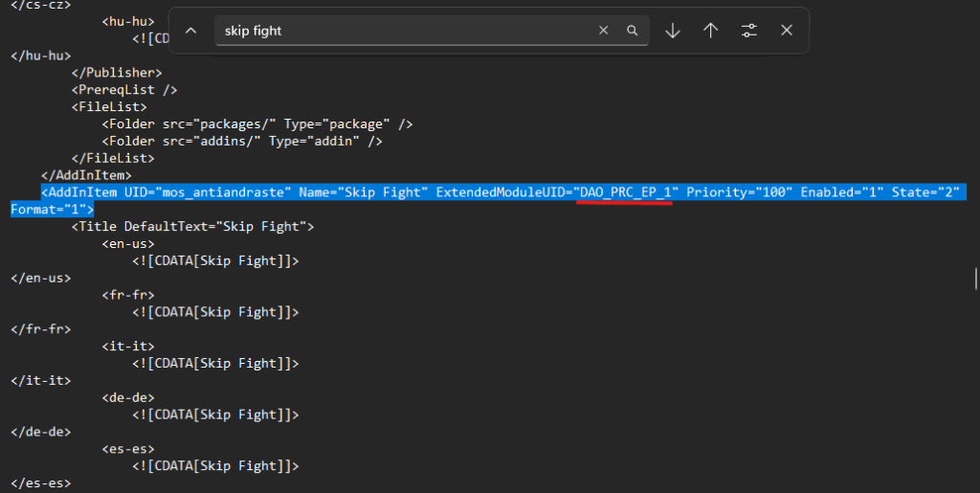The height and width of the screenshot is (493, 980).
Task: Find previous match with the up arrow
Action: (x=710, y=31)
